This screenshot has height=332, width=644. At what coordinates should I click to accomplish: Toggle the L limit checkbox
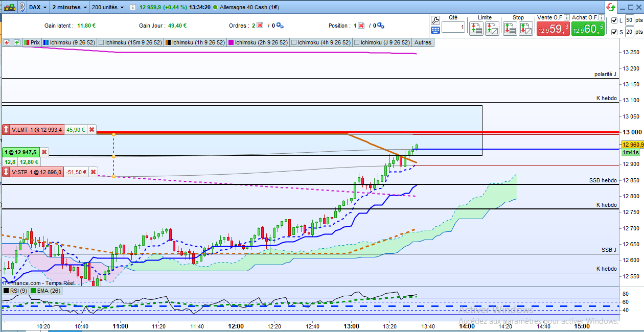(x=615, y=20)
